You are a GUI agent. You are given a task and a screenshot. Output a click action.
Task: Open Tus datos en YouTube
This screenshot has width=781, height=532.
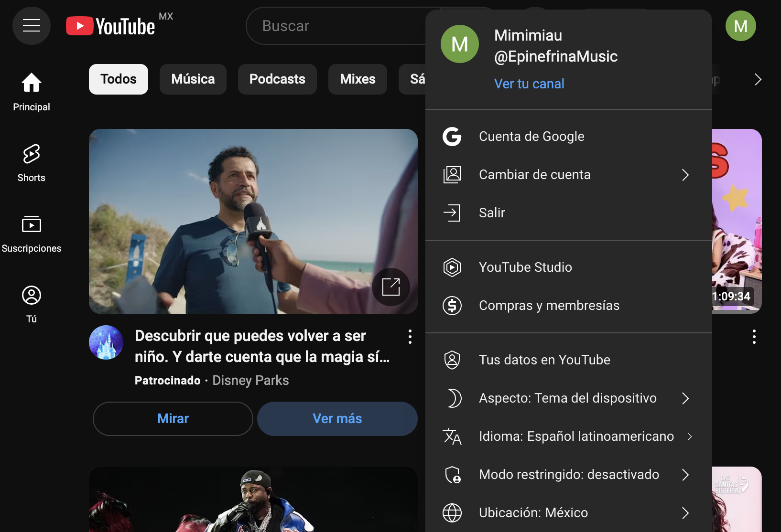(x=569, y=360)
